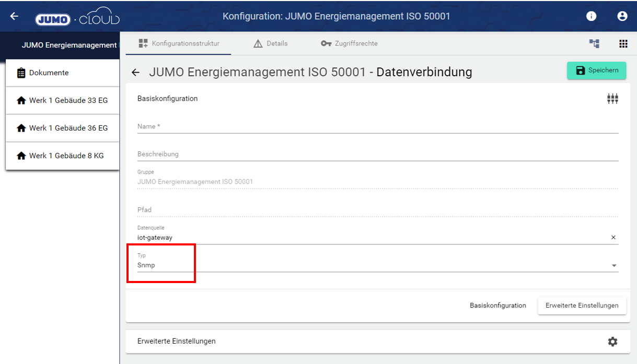Open the apps grid icon
637x364 pixels.
(623, 44)
